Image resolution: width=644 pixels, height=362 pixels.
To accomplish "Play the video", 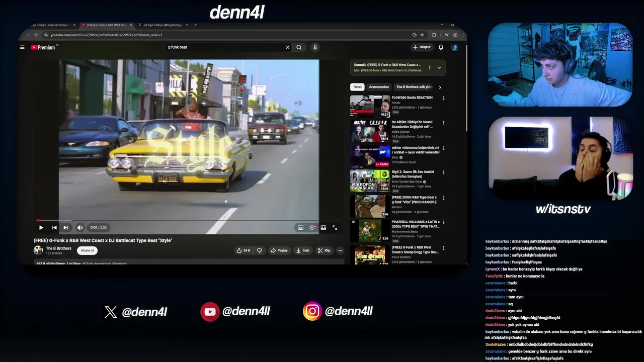I will pos(41,228).
